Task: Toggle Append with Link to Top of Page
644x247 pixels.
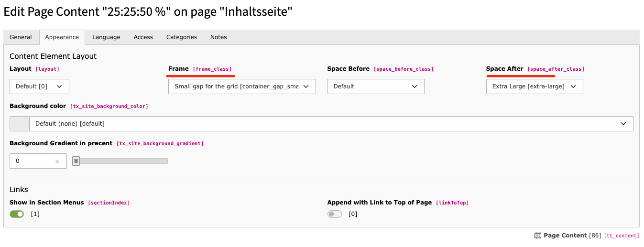Action: tap(335, 214)
